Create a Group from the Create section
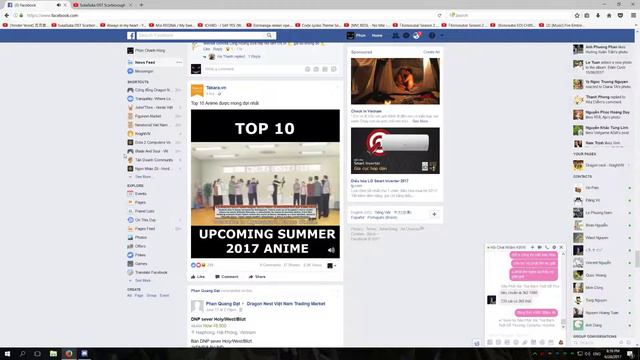Screen dimensions: 640x360 pos(151,296)
